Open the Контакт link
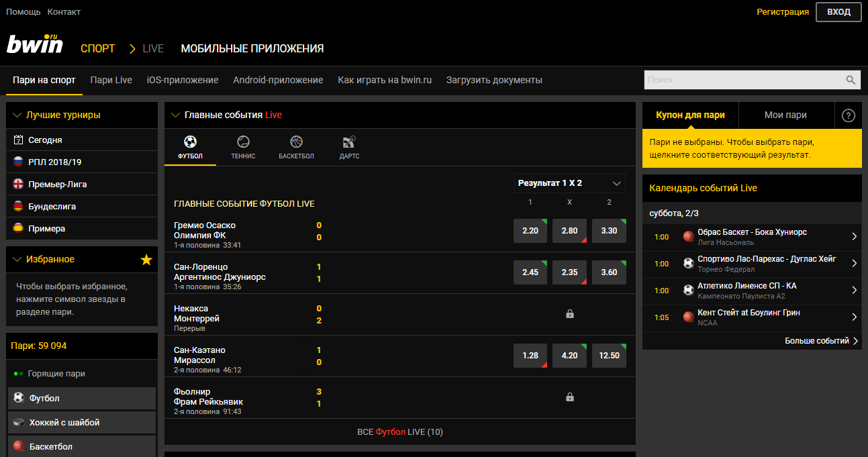868x457 pixels. (x=64, y=12)
